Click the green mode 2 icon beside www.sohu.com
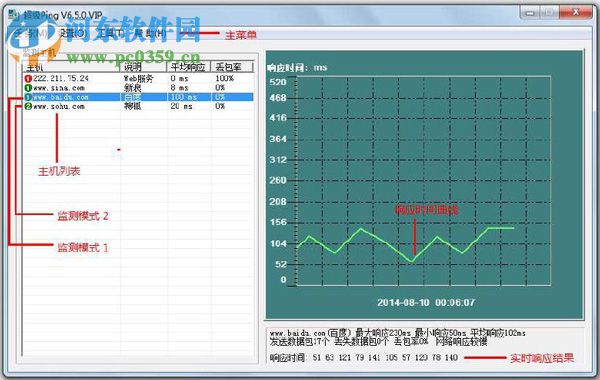Image resolution: width=600 pixels, height=380 pixels. 28,106
